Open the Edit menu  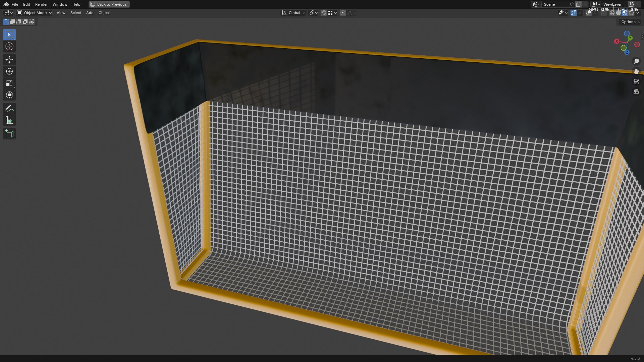click(x=26, y=4)
